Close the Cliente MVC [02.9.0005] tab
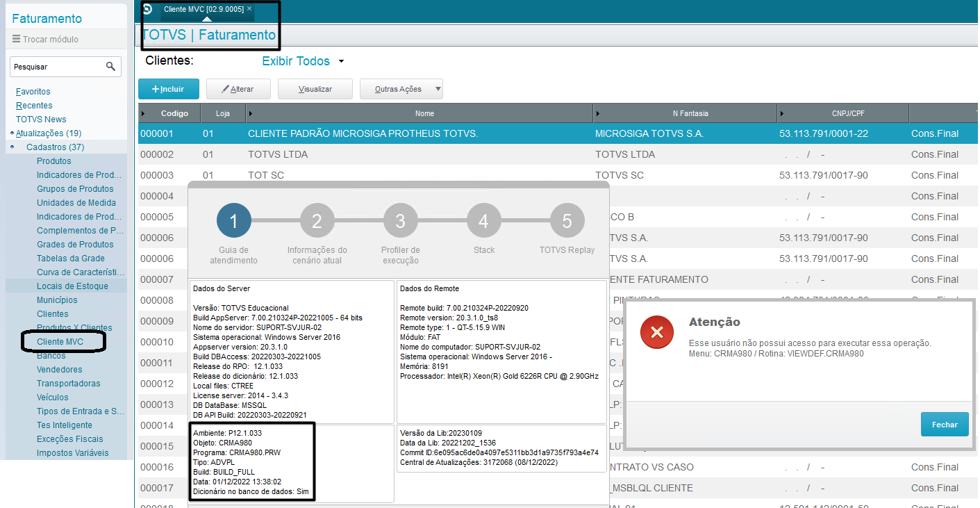 click(249, 8)
